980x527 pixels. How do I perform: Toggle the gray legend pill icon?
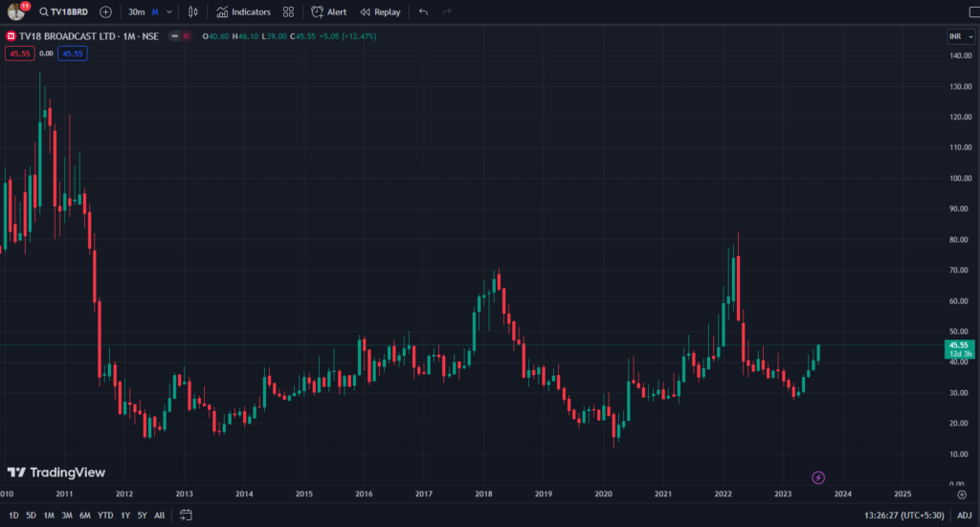pyautogui.click(x=175, y=36)
